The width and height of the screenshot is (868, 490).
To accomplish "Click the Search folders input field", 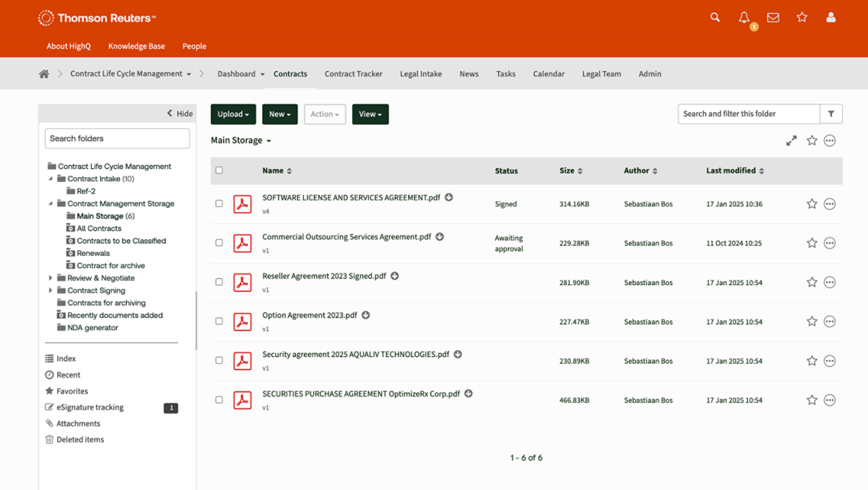I will tap(117, 138).
